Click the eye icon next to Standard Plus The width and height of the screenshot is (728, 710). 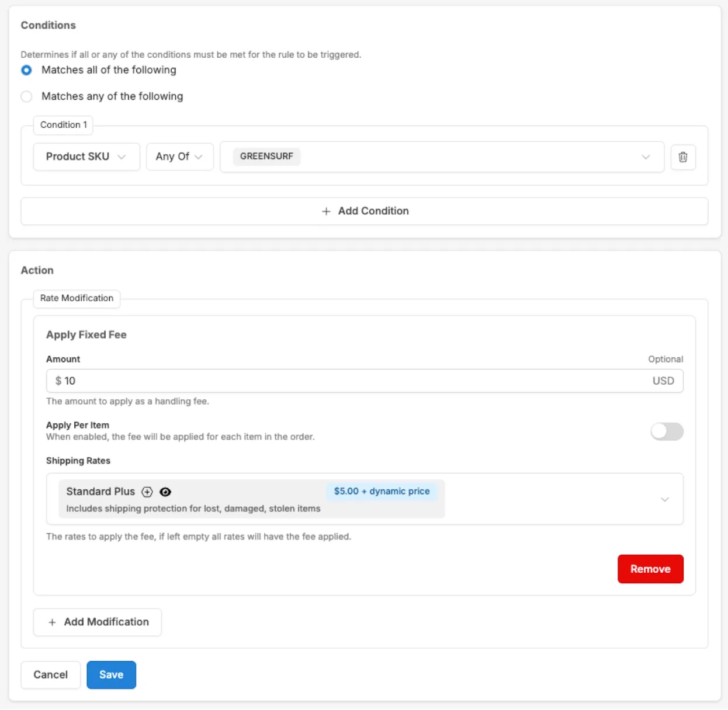(165, 492)
